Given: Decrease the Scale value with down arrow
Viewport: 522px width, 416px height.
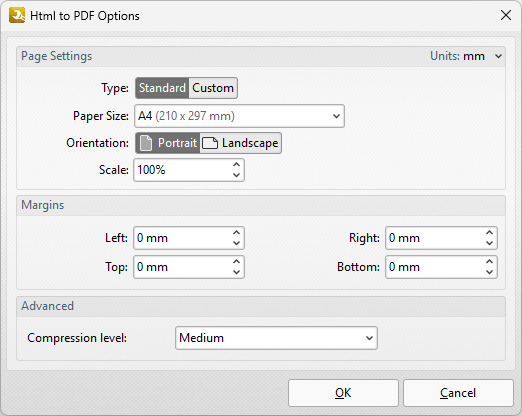Looking at the screenshot, I should [236, 175].
